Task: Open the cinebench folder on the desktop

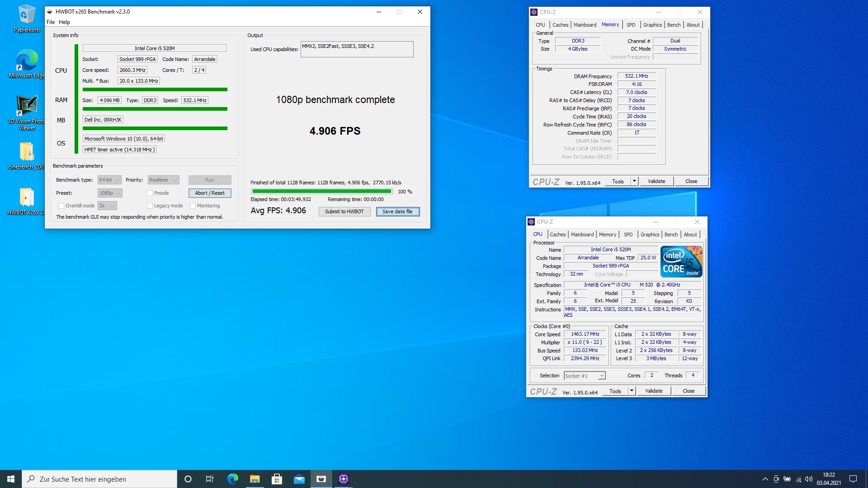Action: tap(27, 155)
